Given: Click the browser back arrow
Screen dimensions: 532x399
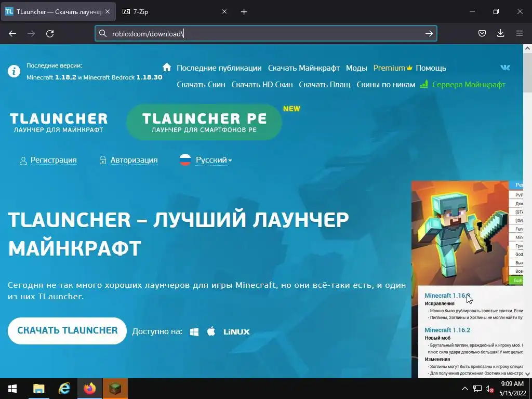Looking at the screenshot, I should click(x=12, y=34).
